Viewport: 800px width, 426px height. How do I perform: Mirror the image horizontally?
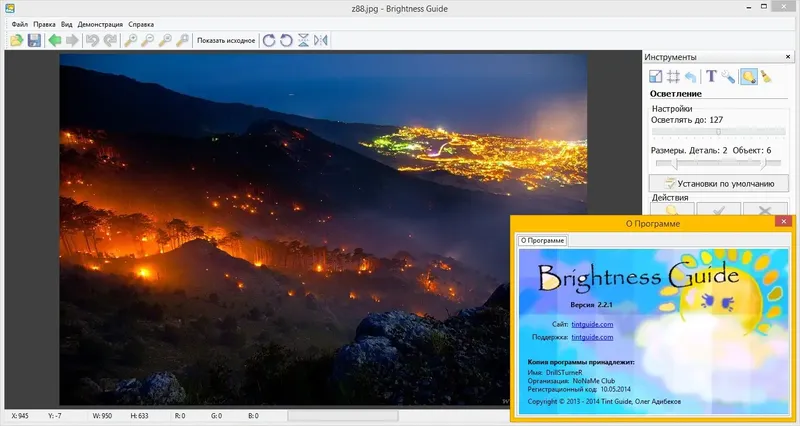(321, 40)
